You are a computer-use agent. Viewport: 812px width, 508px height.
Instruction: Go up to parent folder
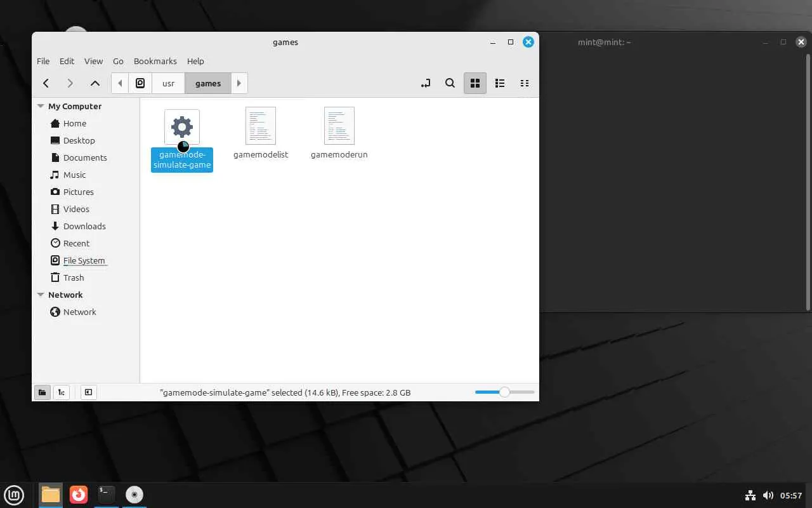[x=95, y=83]
